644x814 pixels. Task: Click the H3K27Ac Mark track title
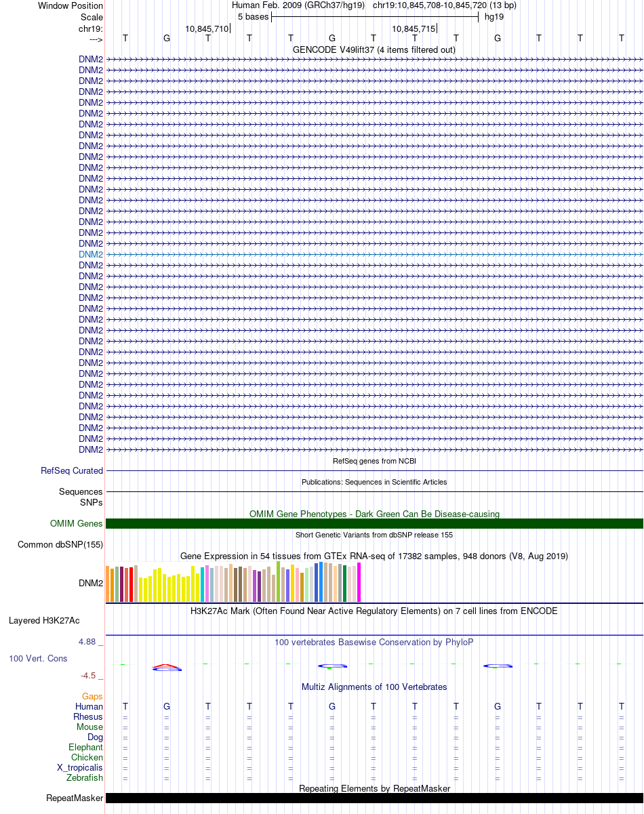(374, 611)
